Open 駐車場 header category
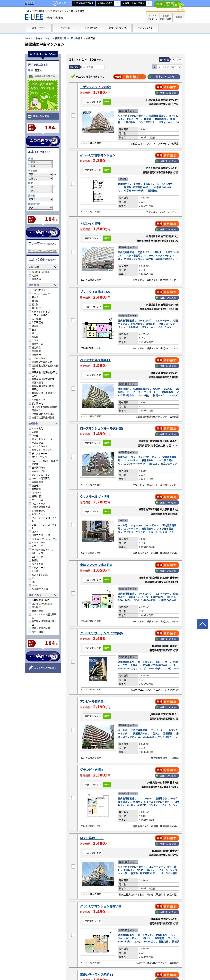 click(x=179, y=17)
